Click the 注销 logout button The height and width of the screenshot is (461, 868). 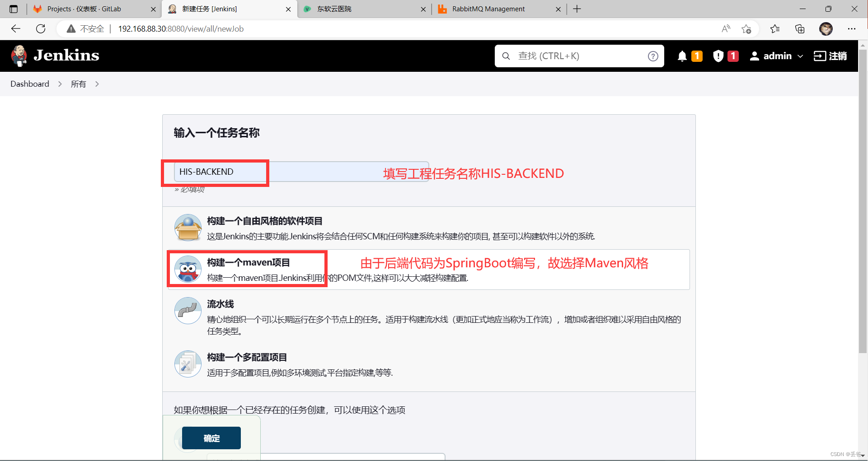tap(830, 56)
